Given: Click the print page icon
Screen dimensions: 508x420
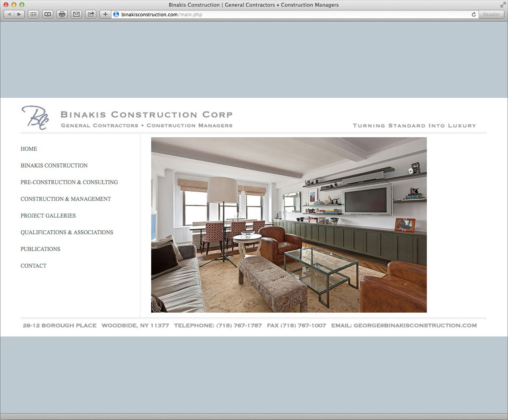Looking at the screenshot, I should click(62, 14).
